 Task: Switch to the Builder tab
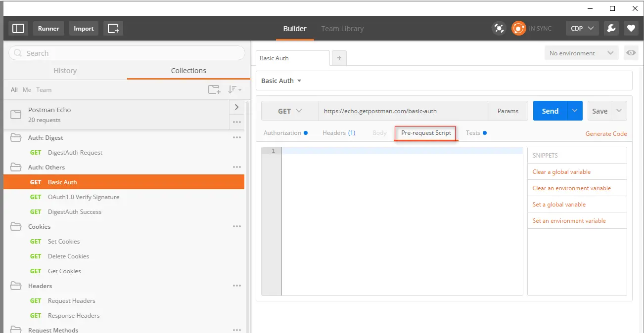(295, 29)
